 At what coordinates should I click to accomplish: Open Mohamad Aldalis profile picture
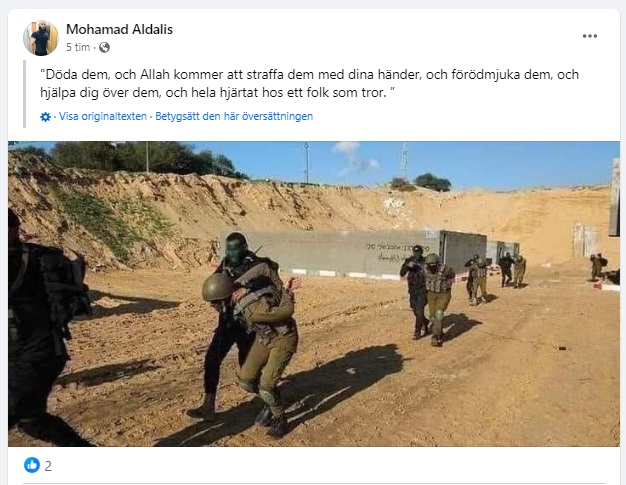click(41, 38)
